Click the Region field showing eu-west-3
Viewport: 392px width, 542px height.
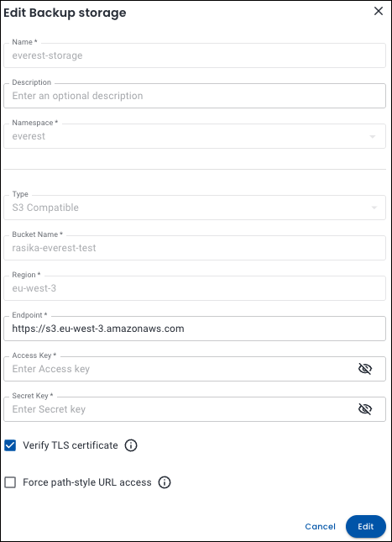point(195,288)
